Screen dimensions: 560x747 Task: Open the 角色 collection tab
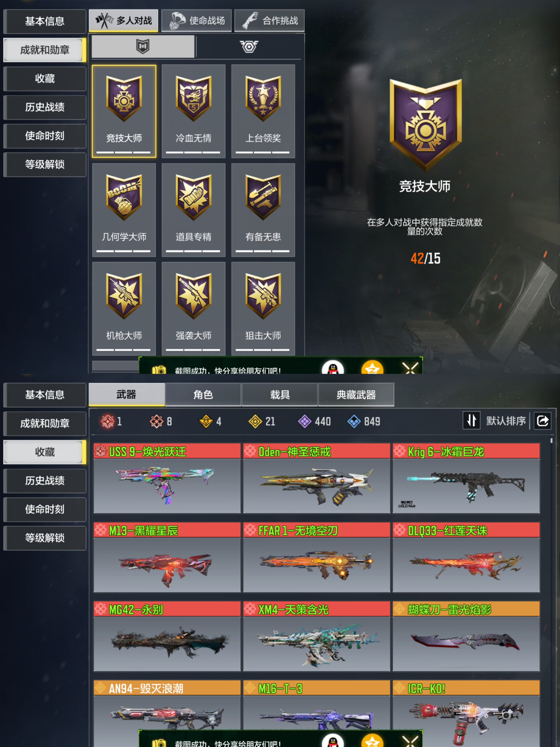point(203,395)
